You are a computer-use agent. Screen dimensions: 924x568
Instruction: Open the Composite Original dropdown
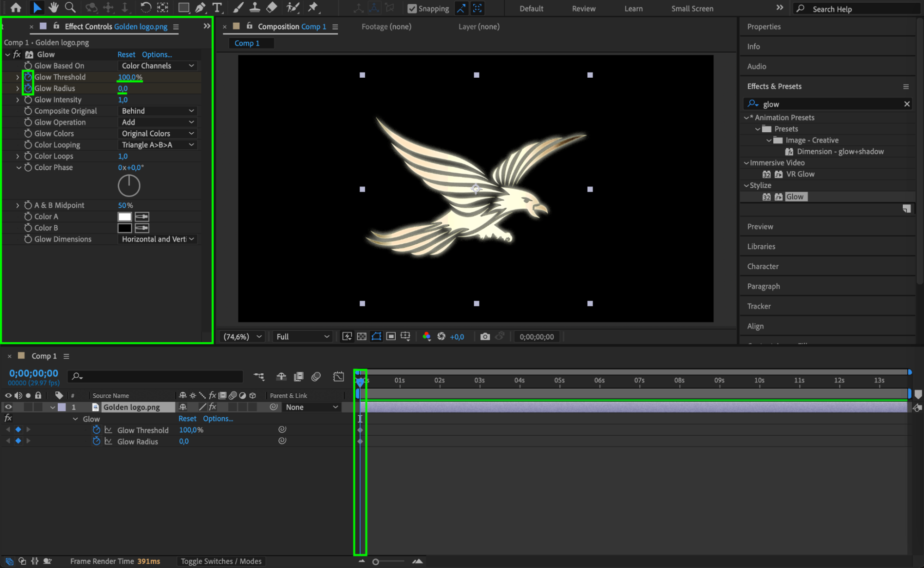click(x=157, y=111)
